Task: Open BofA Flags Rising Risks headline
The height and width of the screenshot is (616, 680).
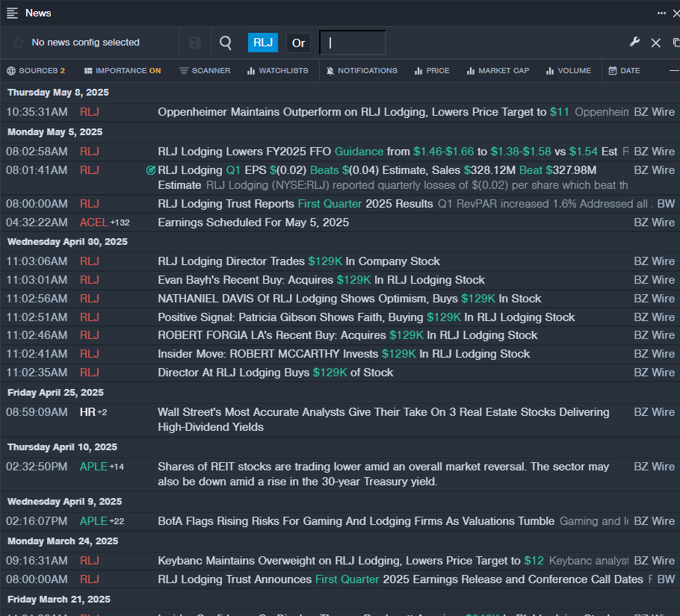Action: (356, 521)
